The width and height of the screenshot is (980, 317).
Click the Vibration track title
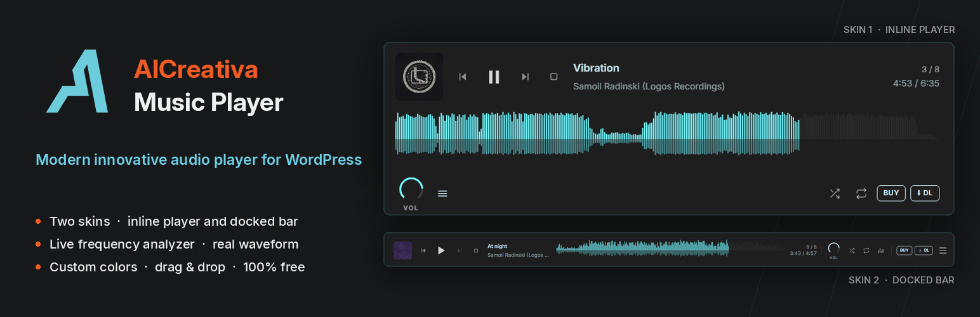point(596,68)
